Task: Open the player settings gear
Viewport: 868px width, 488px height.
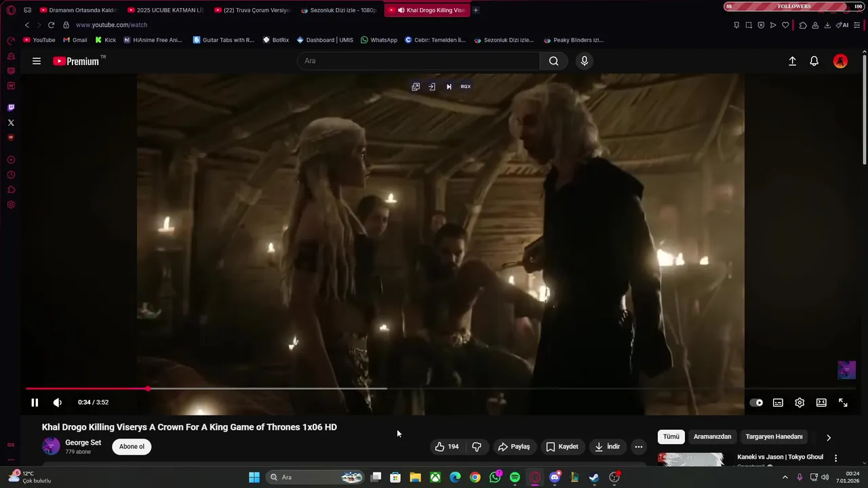Action: pyautogui.click(x=800, y=403)
